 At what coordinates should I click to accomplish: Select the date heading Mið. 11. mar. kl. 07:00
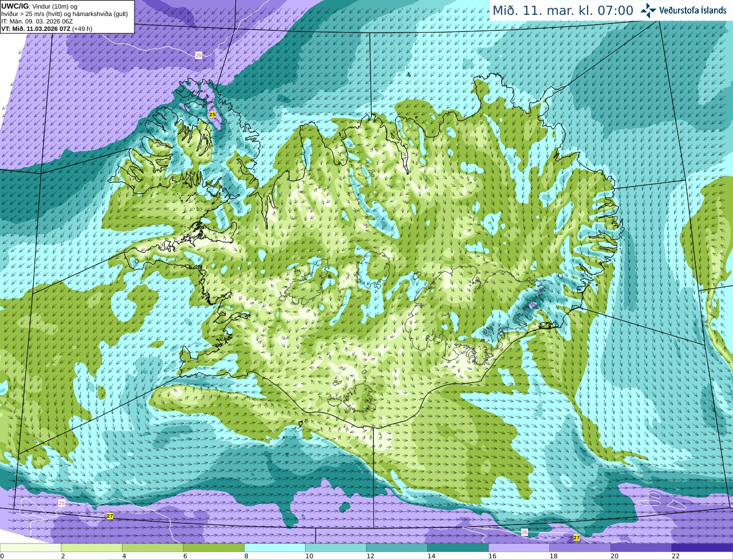click(563, 10)
